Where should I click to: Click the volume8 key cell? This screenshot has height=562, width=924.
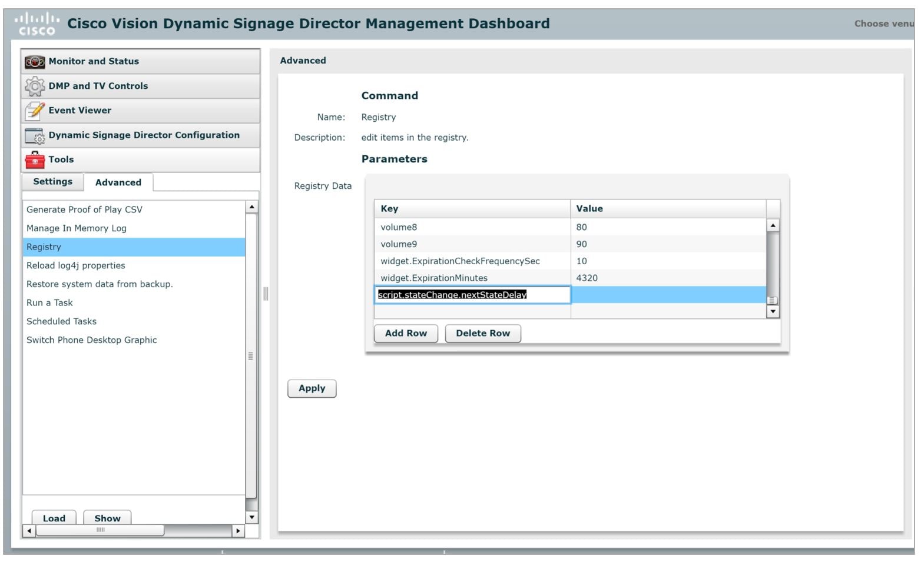[472, 227]
